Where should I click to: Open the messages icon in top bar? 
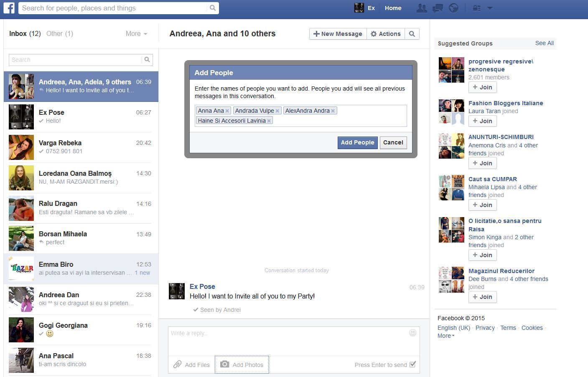[438, 8]
